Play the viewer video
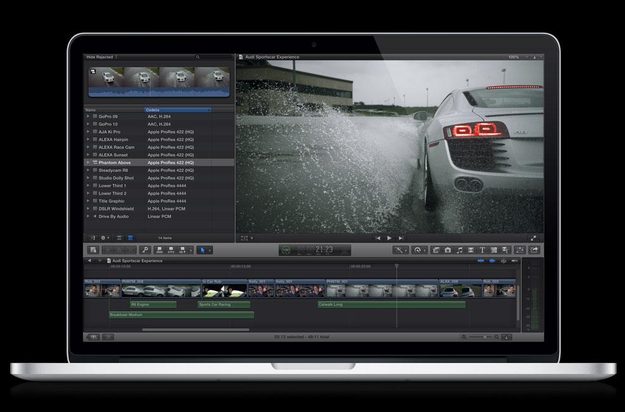This screenshot has width=625, height=412. (x=389, y=238)
